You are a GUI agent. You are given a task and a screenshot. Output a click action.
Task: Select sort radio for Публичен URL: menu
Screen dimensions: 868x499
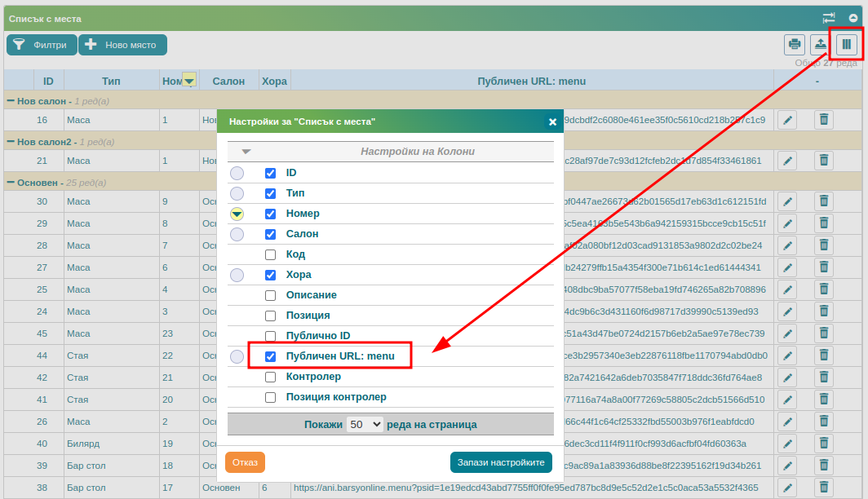click(237, 357)
